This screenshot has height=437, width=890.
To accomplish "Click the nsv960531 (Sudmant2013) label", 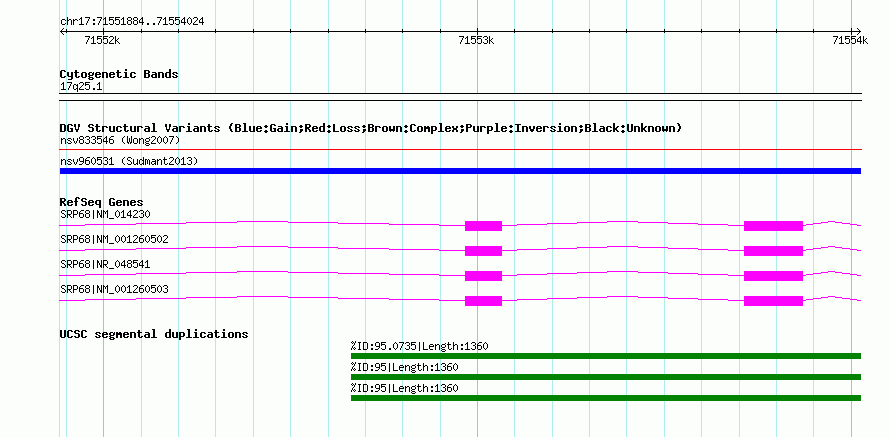I will 129,162.
